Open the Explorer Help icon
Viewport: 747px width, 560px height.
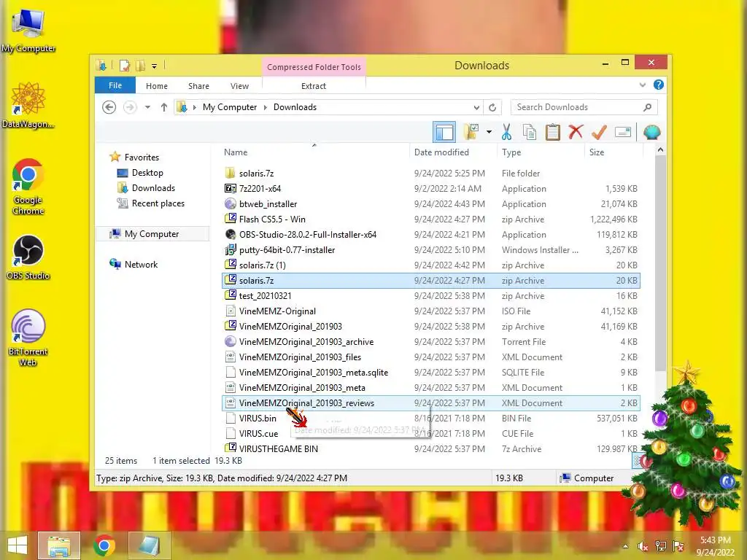pos(659,85)
